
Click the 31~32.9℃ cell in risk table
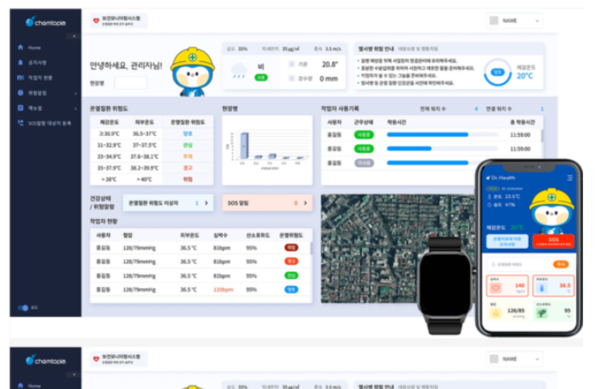coord(109,145)
